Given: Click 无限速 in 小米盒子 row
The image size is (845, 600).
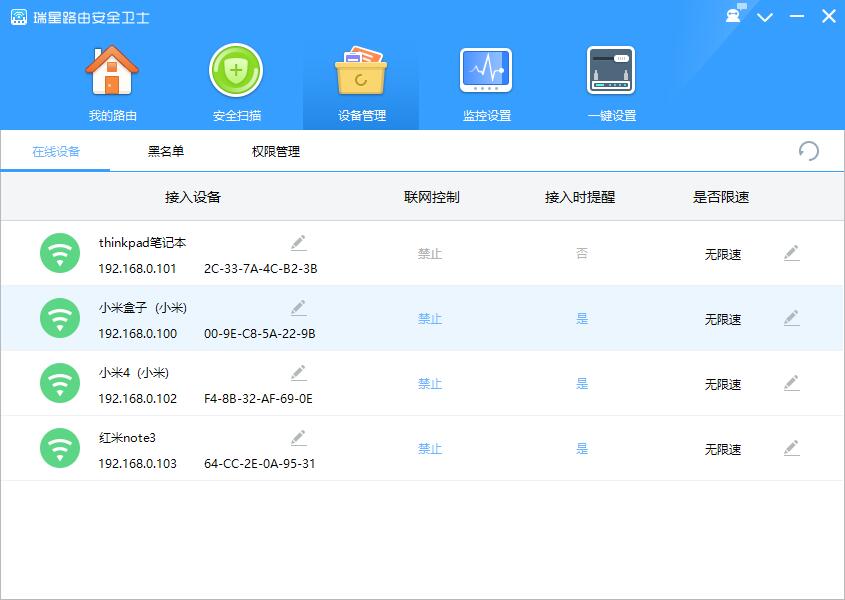Looking at the screenshot, I should click(x=723, y=319).
